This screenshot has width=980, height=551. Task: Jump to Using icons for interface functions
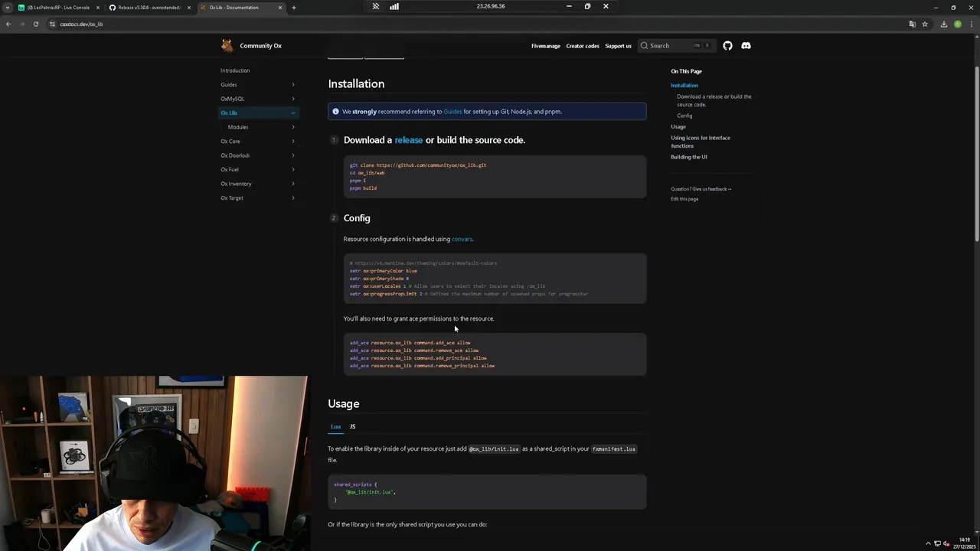701,142
